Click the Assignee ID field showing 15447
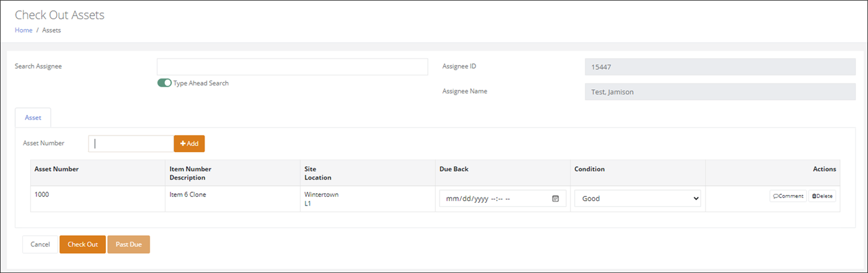This screenshot has width=868, height=273. 720,67
